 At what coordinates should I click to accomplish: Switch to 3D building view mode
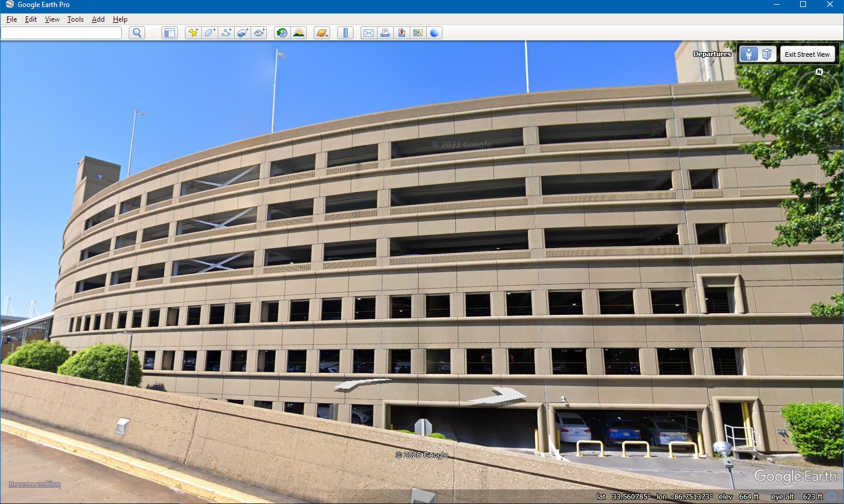pyautogui.click(x=766, y=53)
